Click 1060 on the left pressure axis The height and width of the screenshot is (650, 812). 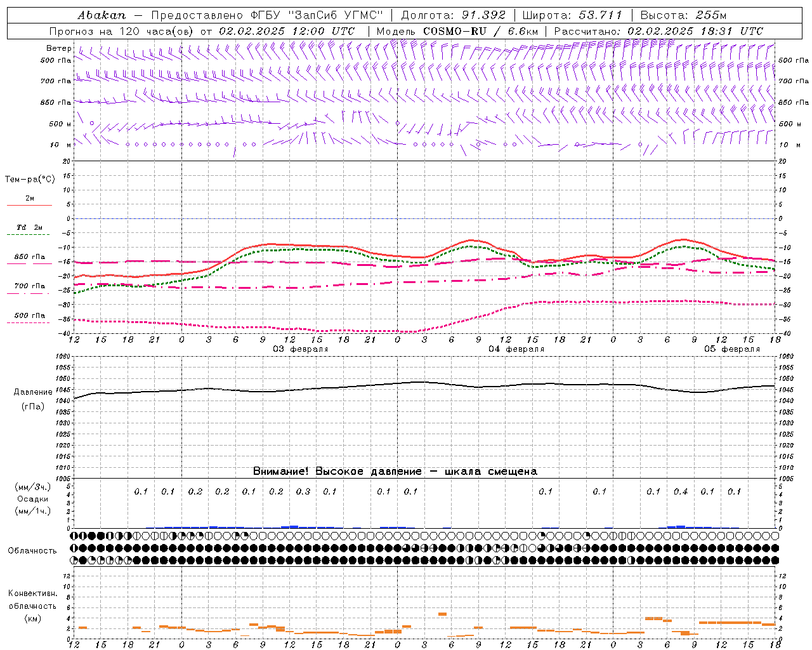coord(64,357)
